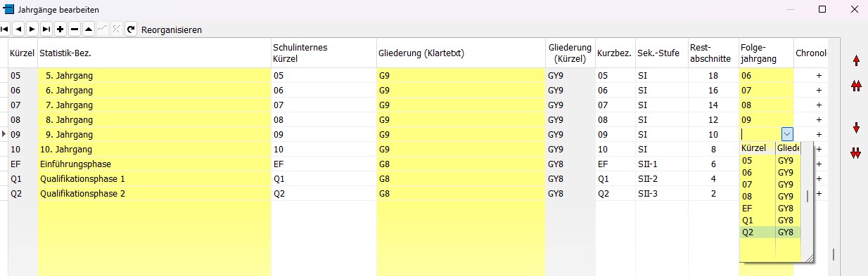The image size is (868, 276).
Task: Add a new Jahrgang with plus icon
Action: [60, 29]
